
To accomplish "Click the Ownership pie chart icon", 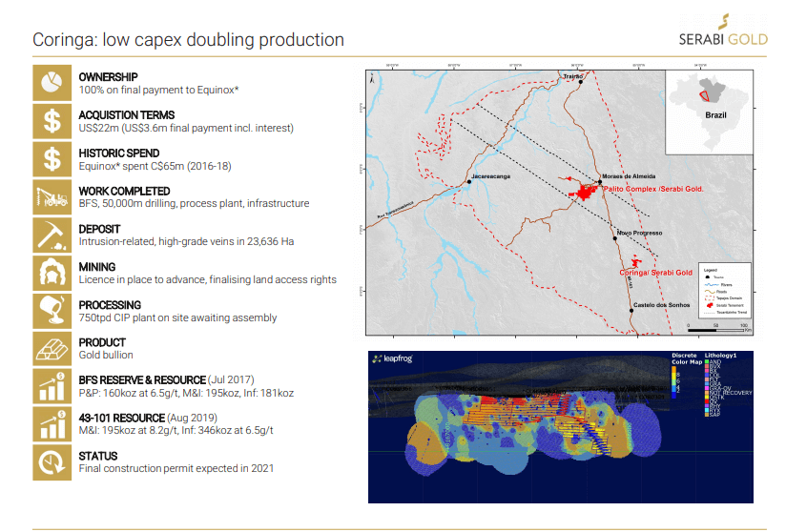I will pyautogui.click(x=52, y=83).
